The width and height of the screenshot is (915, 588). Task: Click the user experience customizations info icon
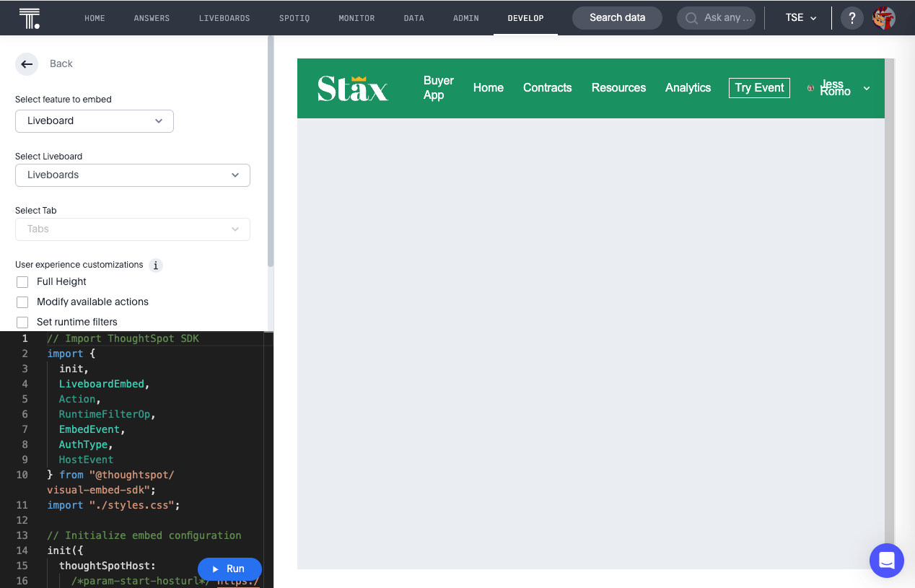tap(155, 265)
